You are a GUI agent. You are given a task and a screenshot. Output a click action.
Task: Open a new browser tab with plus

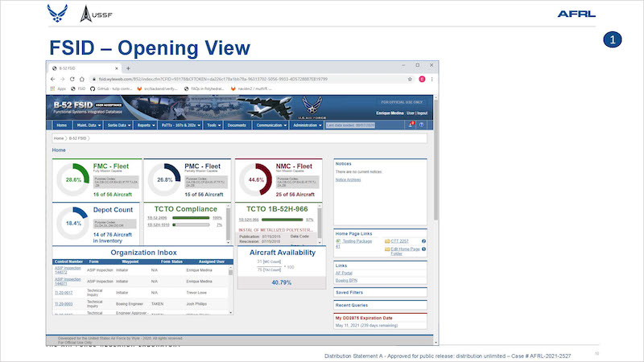click(x=128, y=68)
